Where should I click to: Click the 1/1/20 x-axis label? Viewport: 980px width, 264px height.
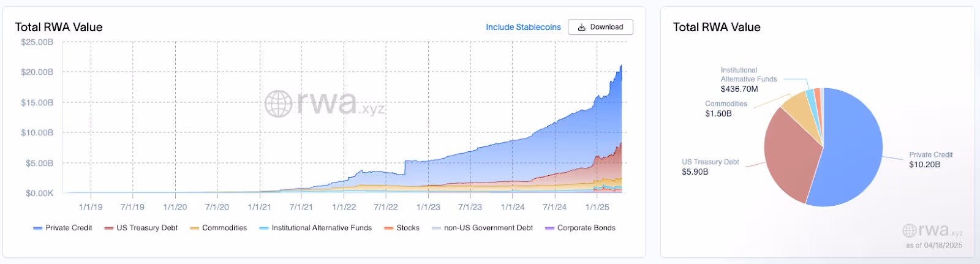click(175, 207)
